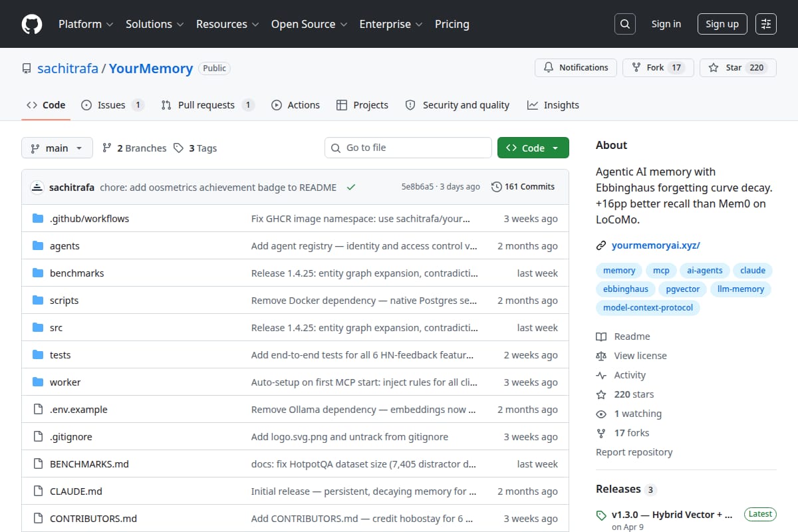Switch to the Projects tab
798x532 pixels.
(x=362, y=105)
